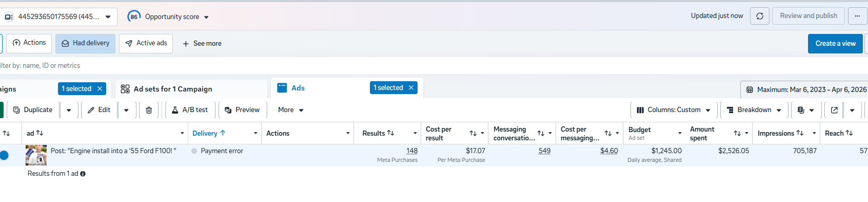Open the export/share arrow icon
The height and width of the screenshot is (202, 868).
pos(834,110)
